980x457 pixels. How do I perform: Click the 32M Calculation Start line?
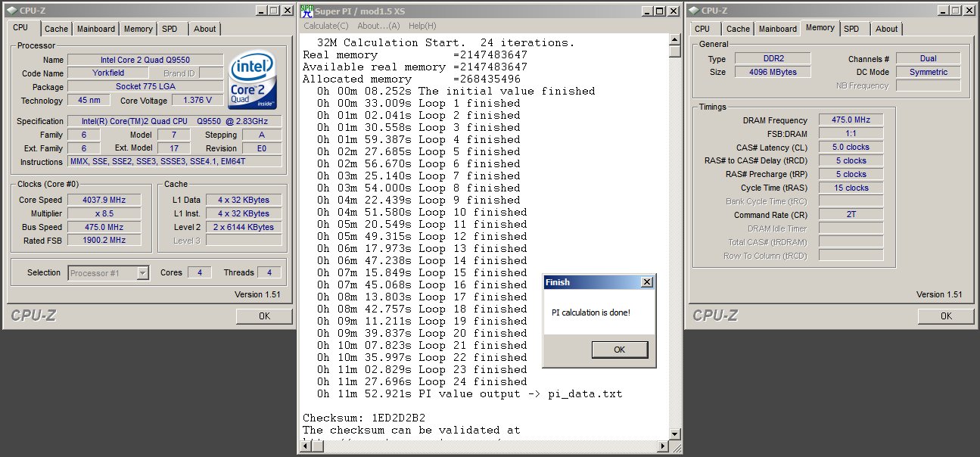point(446,42)
